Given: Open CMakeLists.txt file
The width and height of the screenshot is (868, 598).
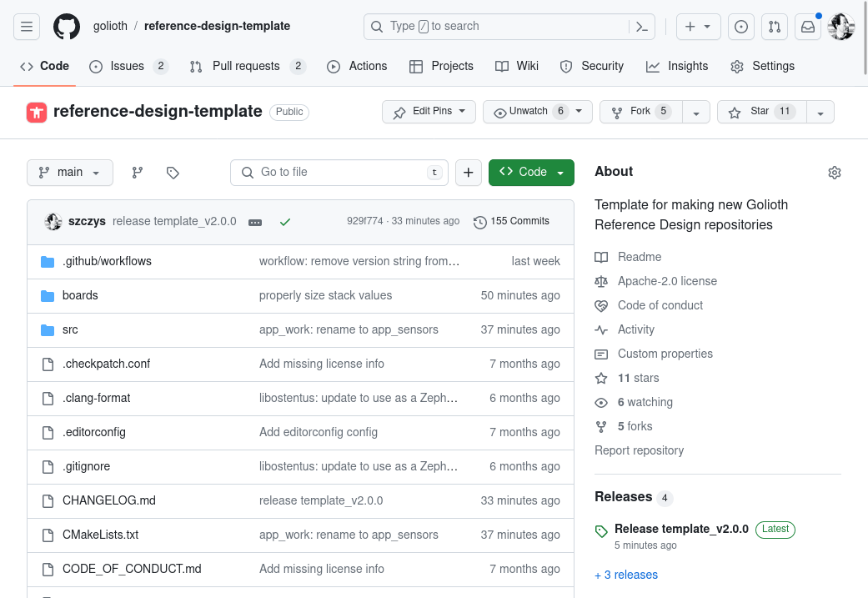Looking at the screenshot, I should click(x=100, y=535).
